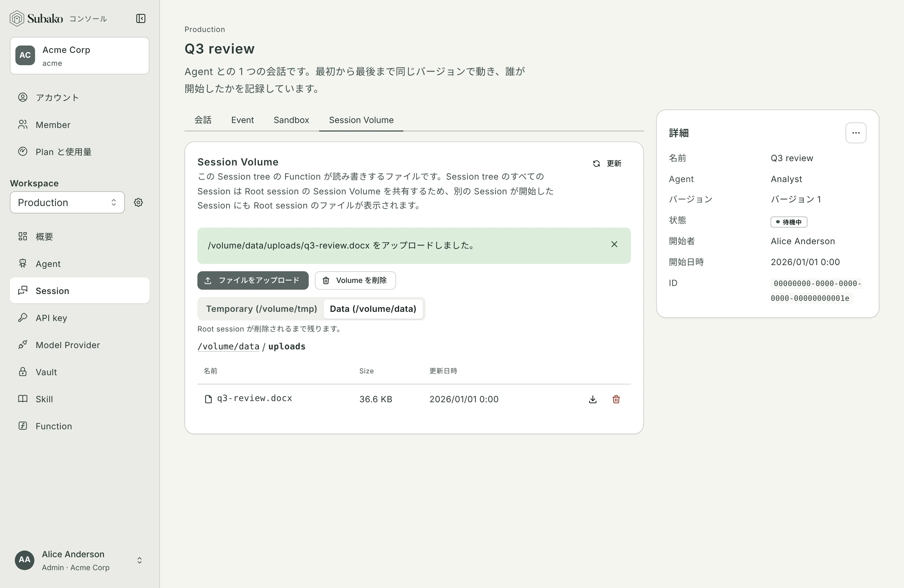Download the q3-review.docx file
904x588 pixels.
pos(593,399)
